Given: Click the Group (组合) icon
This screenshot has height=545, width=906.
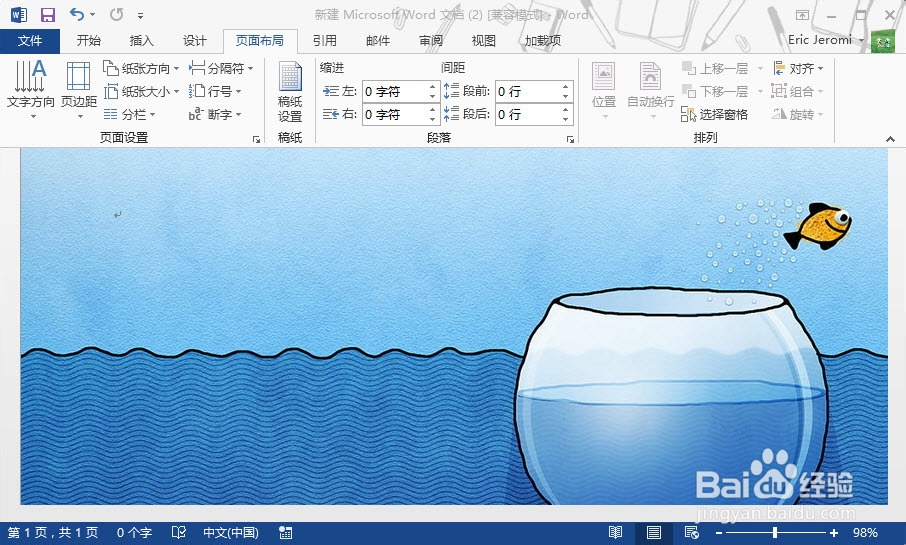Looking at the screenshot, I should click(x=798, y=91).
